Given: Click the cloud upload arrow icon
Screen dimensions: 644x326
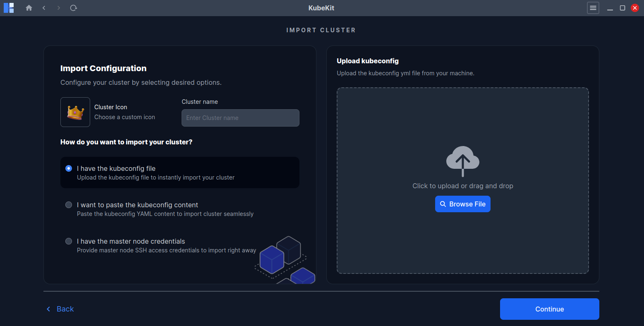Looking at the screenshot, I should point(462,161).
